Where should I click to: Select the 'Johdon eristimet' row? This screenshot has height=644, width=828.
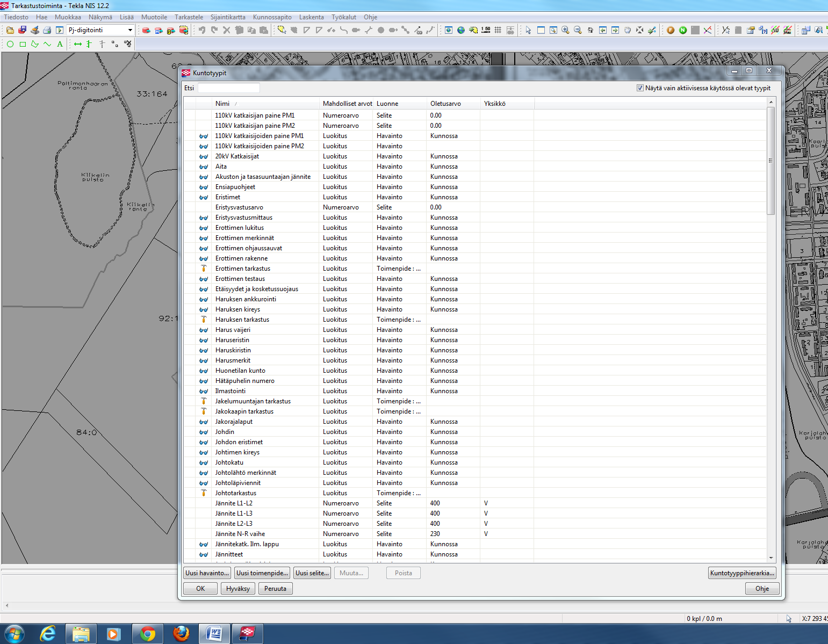(476, 442)
